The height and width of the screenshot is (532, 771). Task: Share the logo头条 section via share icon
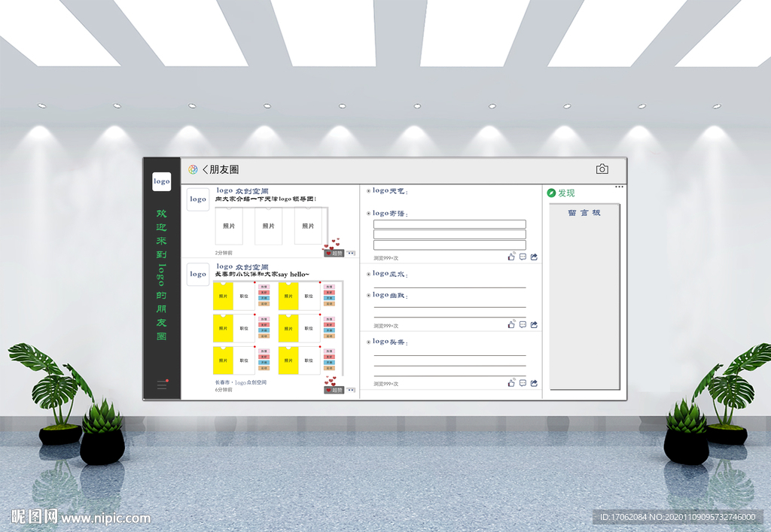pyautogui.click(x=534, y=383)
